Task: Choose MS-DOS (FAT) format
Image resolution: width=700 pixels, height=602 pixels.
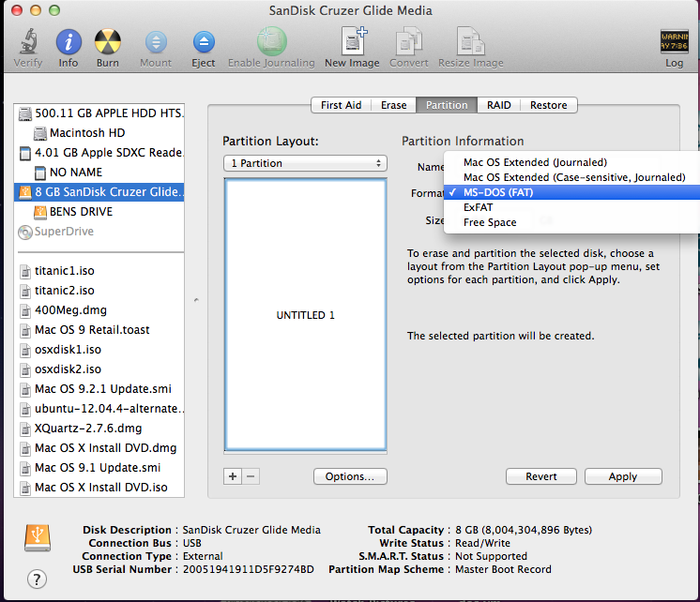Action: [571, 192]
